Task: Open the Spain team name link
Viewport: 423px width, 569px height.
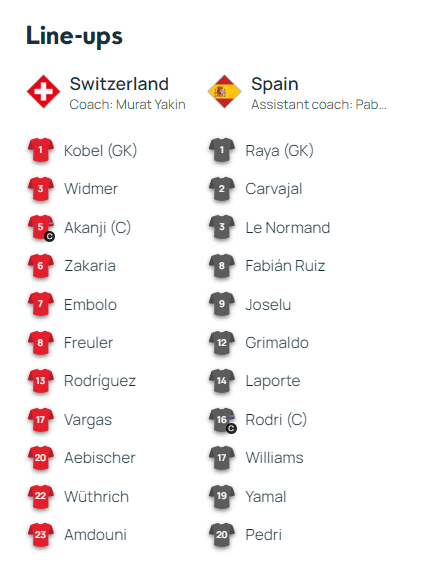Action: pyautogui.click(x=275, y=84)
